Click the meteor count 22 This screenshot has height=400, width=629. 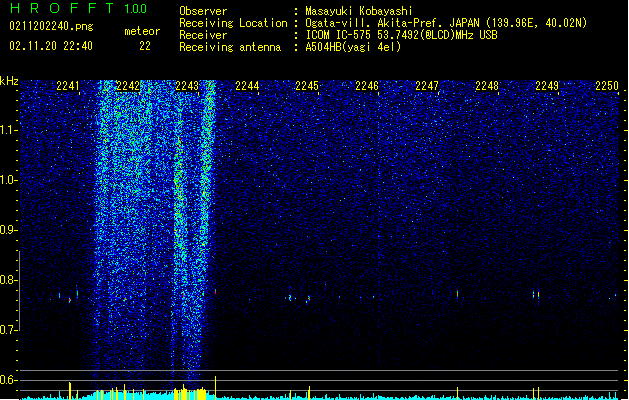[145, 46]
